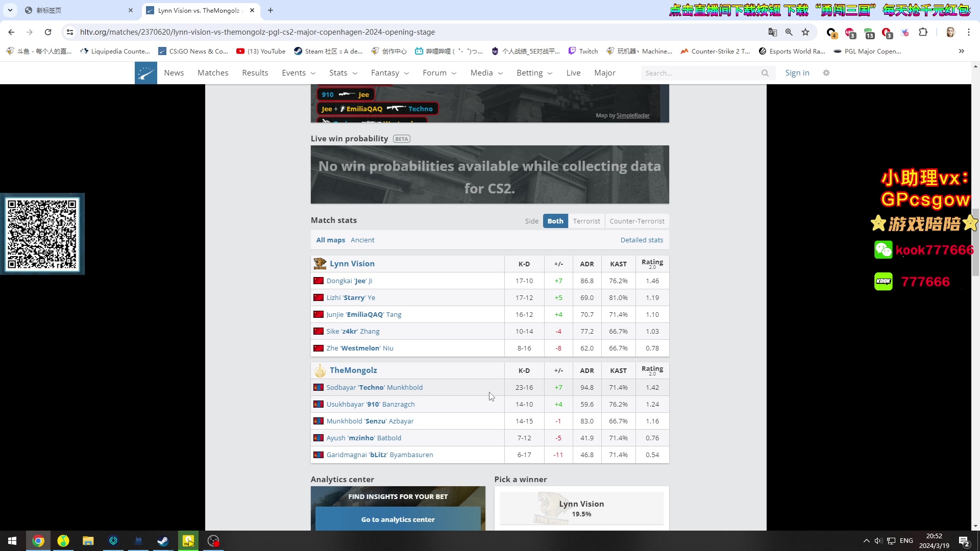Open Garidmagnai 'bLitz' Byambasuren profile
Image resolution: width=980 pixels, height=551 pixels.
[x=380, y=455]
